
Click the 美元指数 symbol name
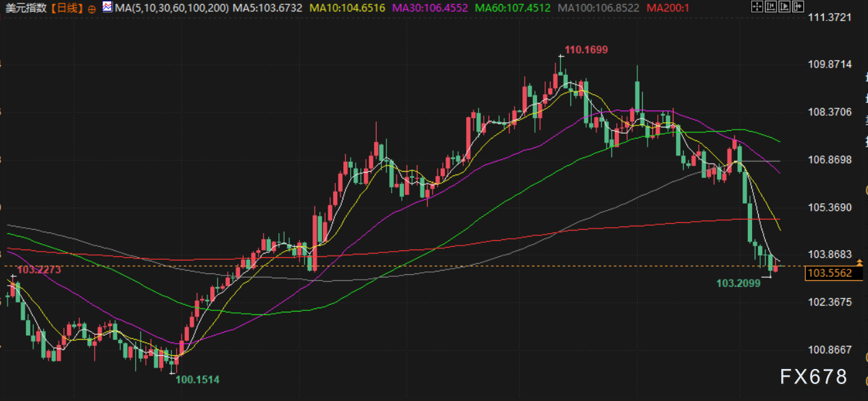click(x=27, y=8)
